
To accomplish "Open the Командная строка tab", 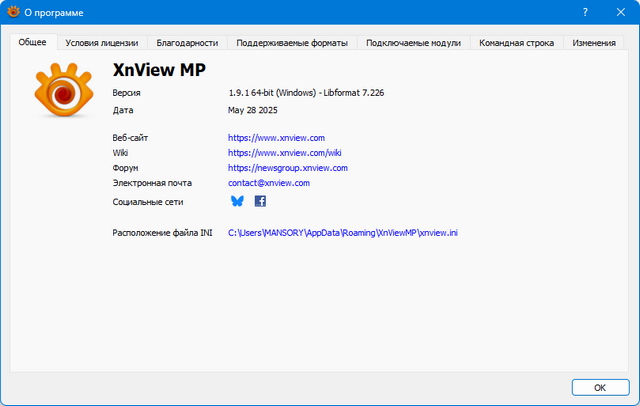I will click(516, 43).
